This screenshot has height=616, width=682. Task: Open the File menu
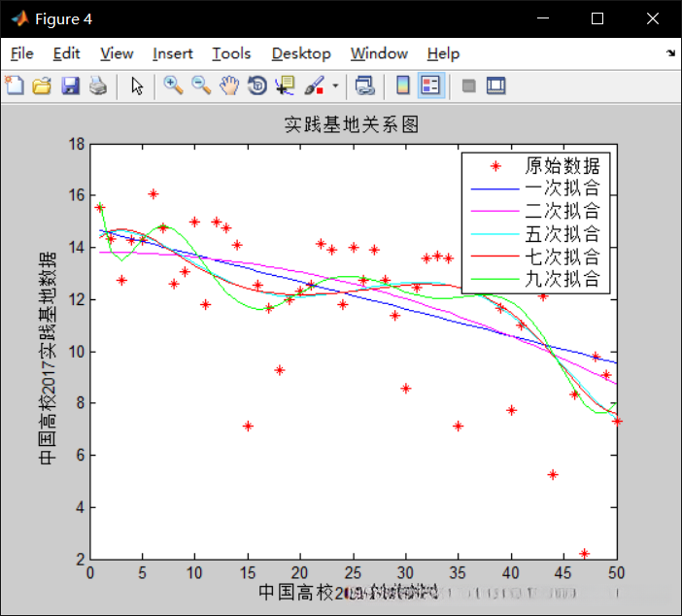click(21, 53)
